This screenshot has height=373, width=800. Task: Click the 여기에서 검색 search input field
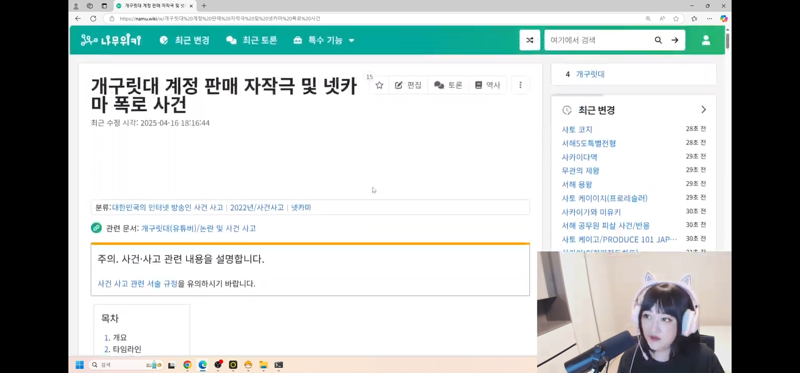click(x=598, y=40)
